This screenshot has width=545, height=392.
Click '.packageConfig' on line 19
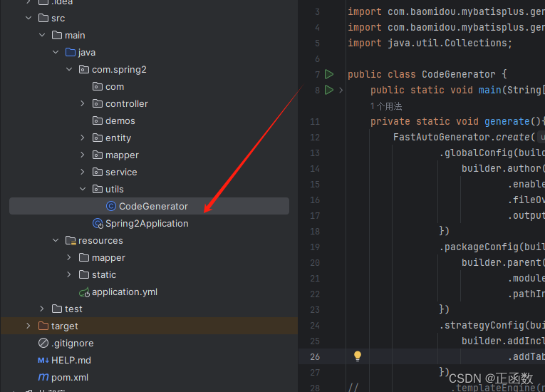point(479,247)
